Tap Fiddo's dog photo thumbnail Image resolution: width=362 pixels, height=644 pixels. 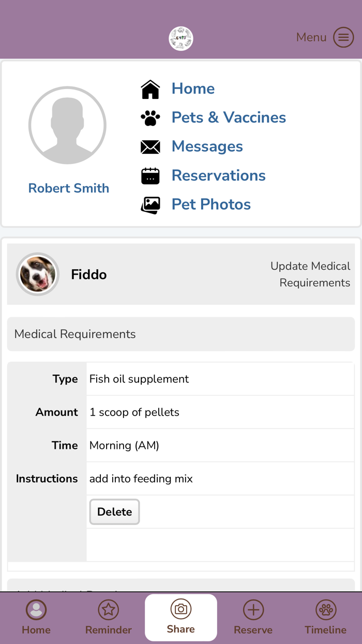[38, 274]
